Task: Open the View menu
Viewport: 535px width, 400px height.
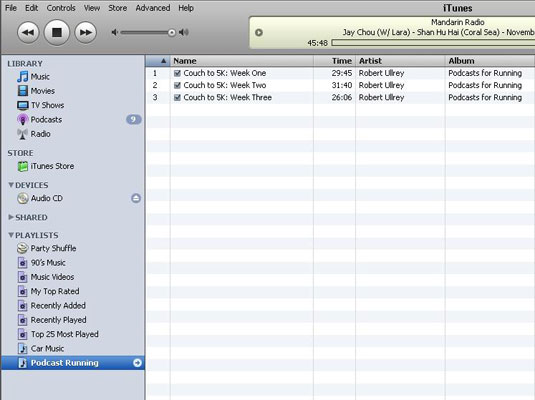Action: pos(92,8)
